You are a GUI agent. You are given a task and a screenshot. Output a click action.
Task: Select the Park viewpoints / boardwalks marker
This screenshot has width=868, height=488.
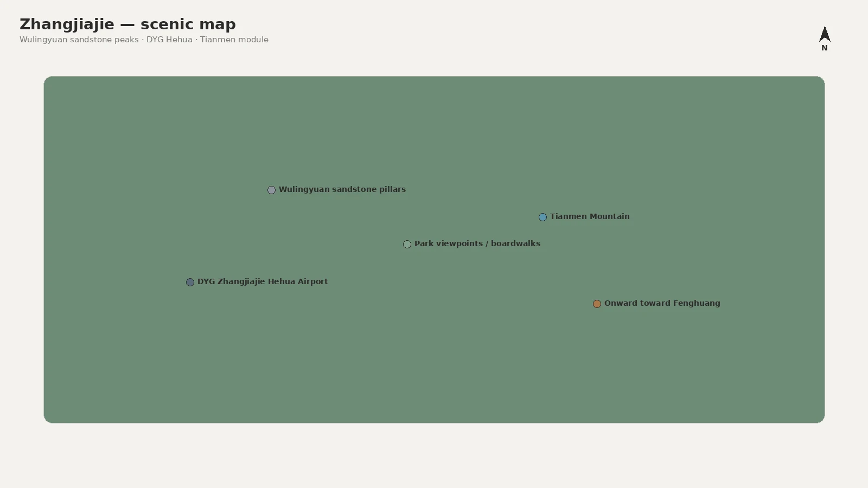(x=407, y=244)
